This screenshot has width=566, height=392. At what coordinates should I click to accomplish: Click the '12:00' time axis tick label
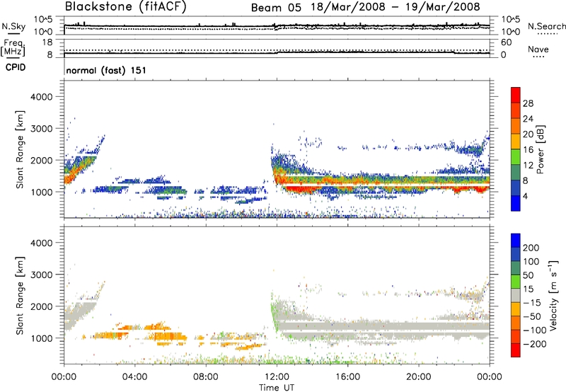277,377
